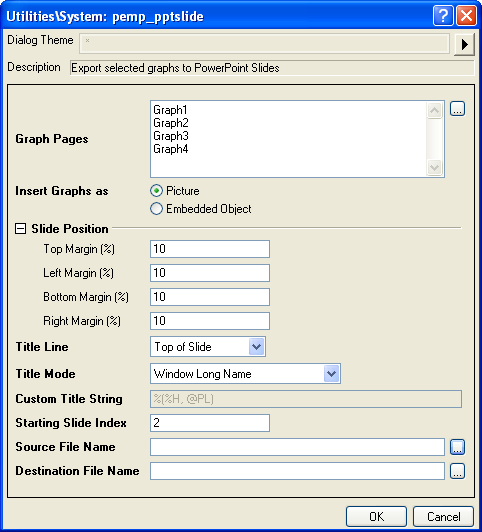Click the Graph Pages list scrollbar track
The height and width of the screenshot is (532, 482).
coord(435,139)
